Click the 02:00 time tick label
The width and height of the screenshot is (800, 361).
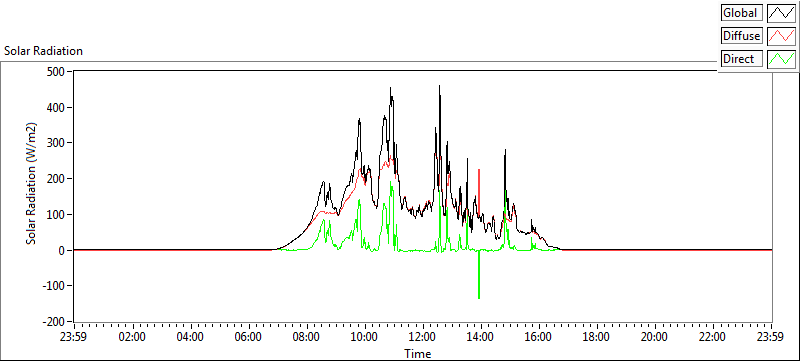133,337
